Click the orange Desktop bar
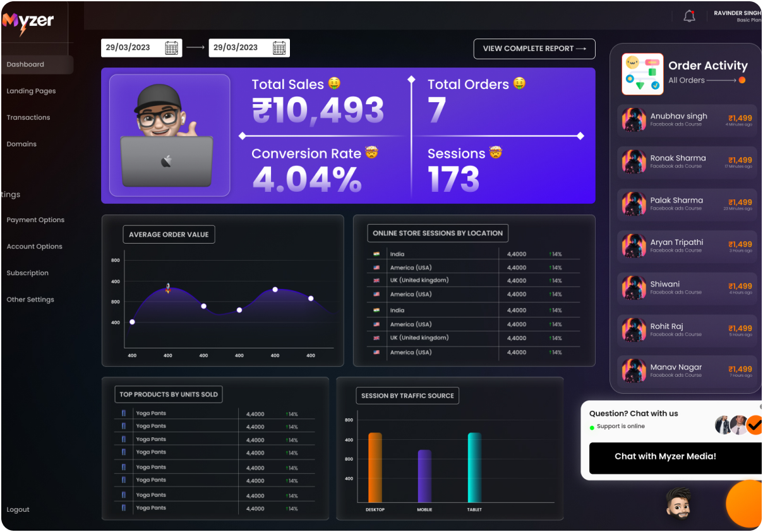Viewport: 763px width, 532px height. (x=375, y=467)
